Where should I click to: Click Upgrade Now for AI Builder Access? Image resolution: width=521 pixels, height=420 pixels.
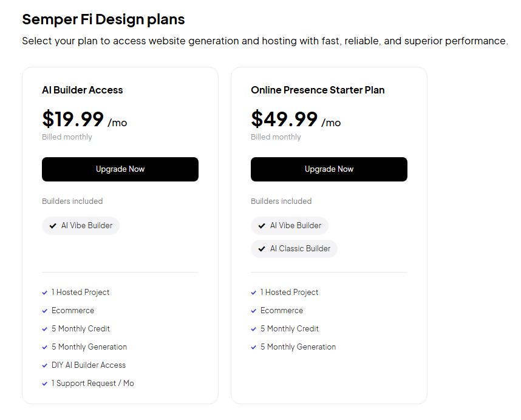[x=120, y=169]
